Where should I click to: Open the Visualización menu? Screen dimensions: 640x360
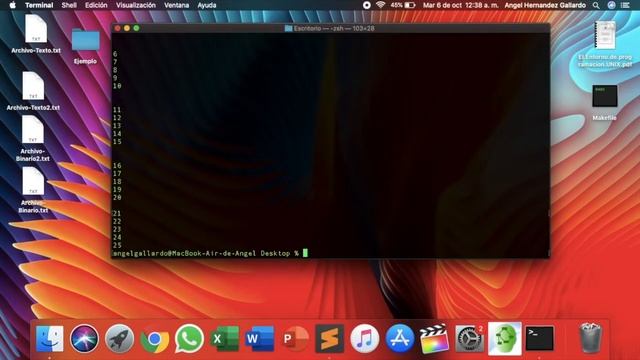pyautogui.click(x=136, y=5)
